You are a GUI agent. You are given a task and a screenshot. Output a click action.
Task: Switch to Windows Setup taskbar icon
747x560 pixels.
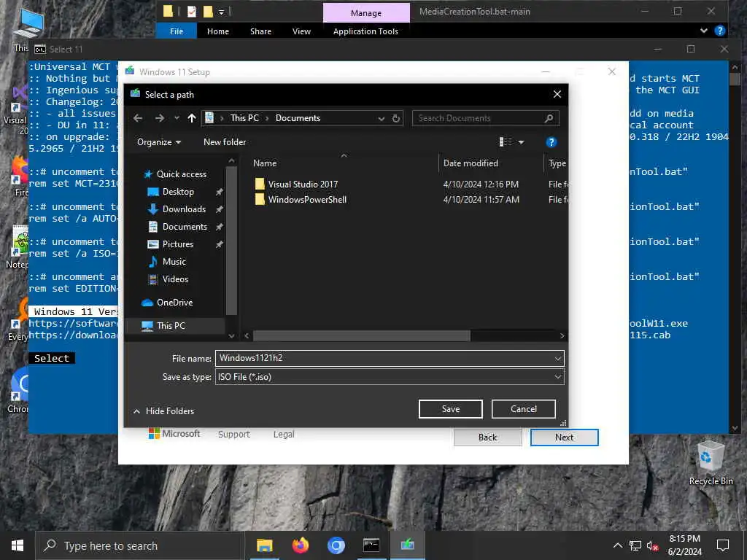[x=407, y=545]
